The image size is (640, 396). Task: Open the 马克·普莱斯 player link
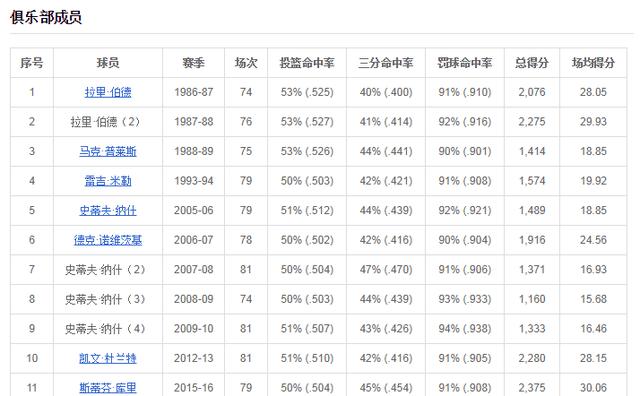[x=108, y=151]
